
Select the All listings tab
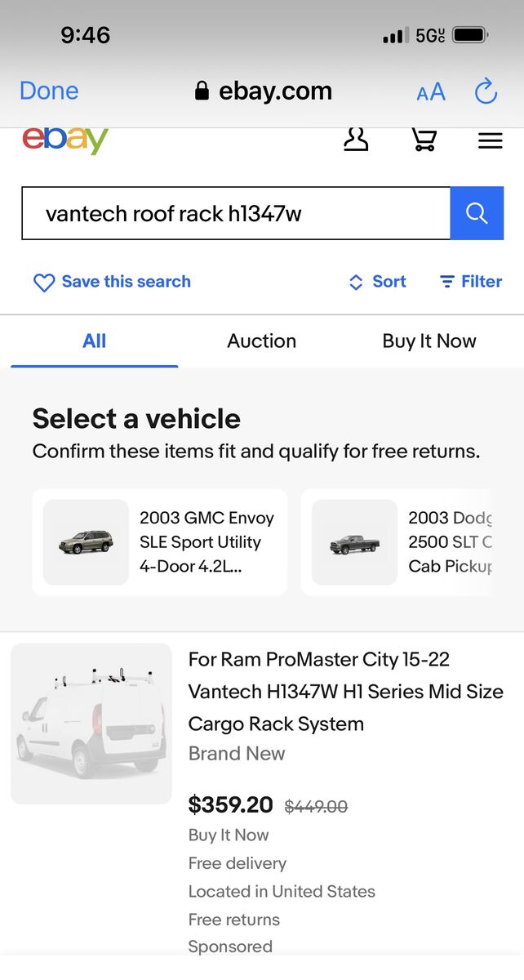[95, 341]
